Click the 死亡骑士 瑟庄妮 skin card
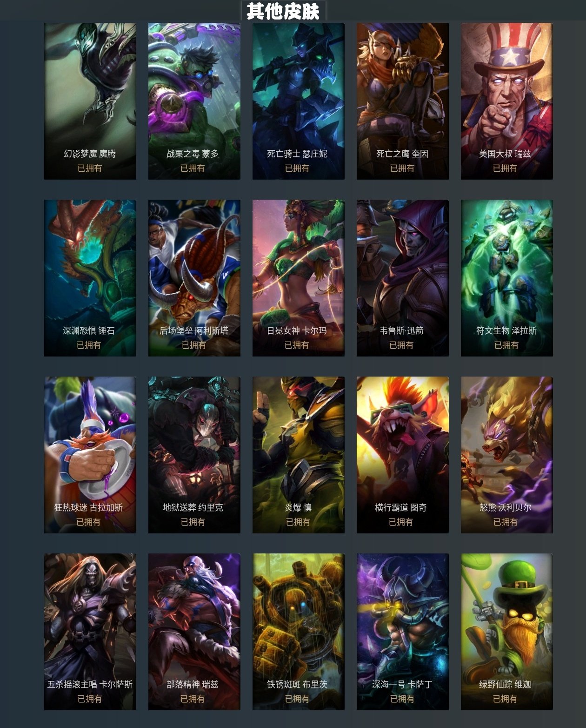The width and height of the screenshot is (586, 728). [x=299, y=101]
